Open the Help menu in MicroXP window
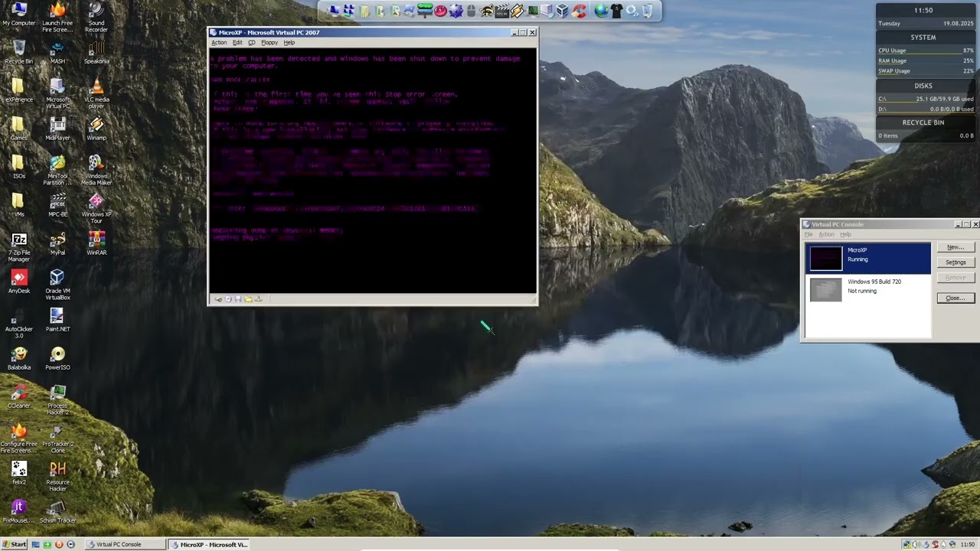 [x=289, y=43]
